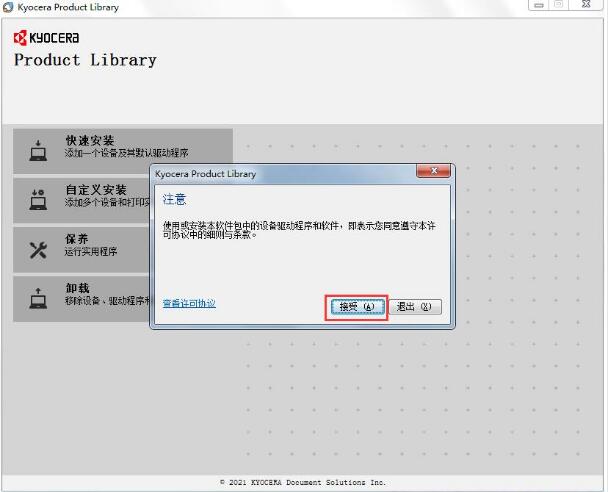Click the 添加一个设备及其默认驱动程序 description text
This screenshot has width=608, height=492.
(126, 153)
